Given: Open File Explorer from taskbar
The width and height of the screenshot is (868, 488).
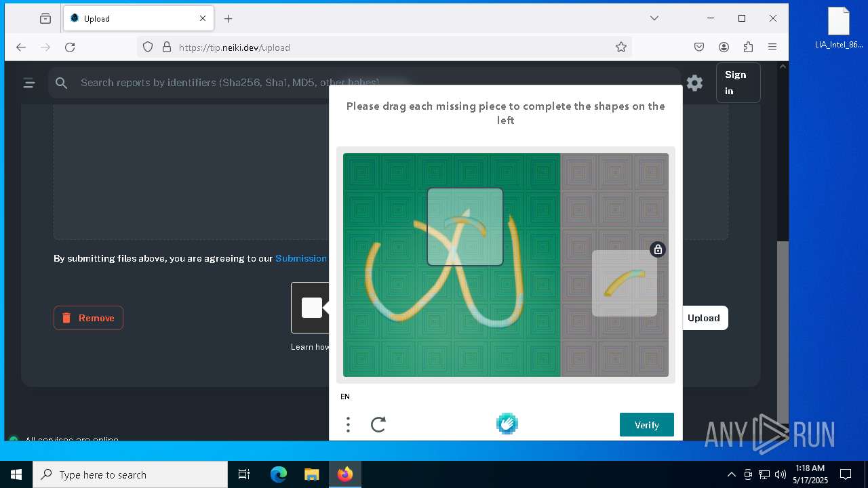Looking at the screenshot, I should coord(311,474).
